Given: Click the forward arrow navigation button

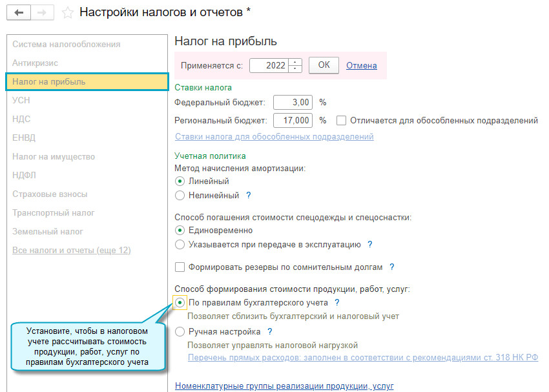Looking at the screenshot, I should pyautogui.click(x=42, y=13).
